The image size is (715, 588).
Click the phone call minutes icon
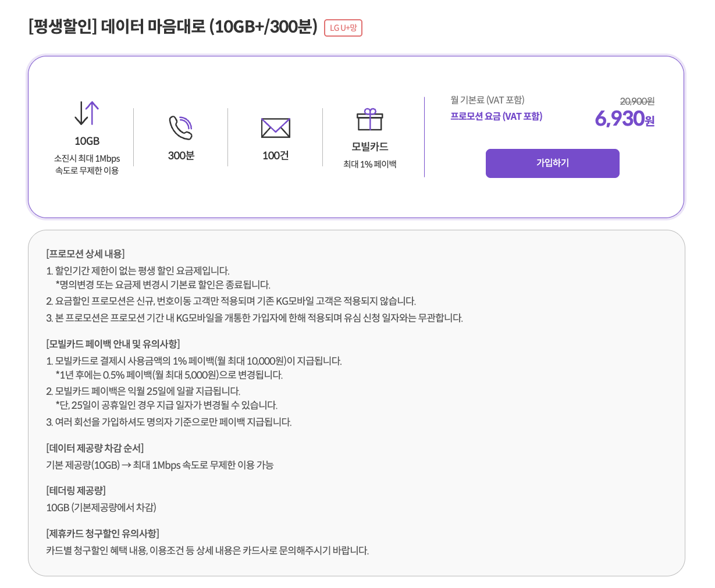[180, 127]
